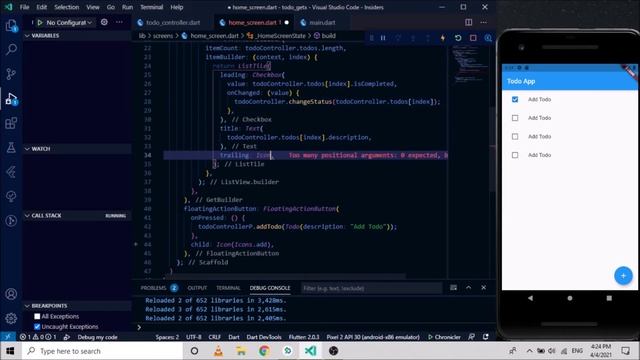Open launch.json gear icon
Image resolution: width=640 pixels, height=360 pixels.
coord(104,22)
